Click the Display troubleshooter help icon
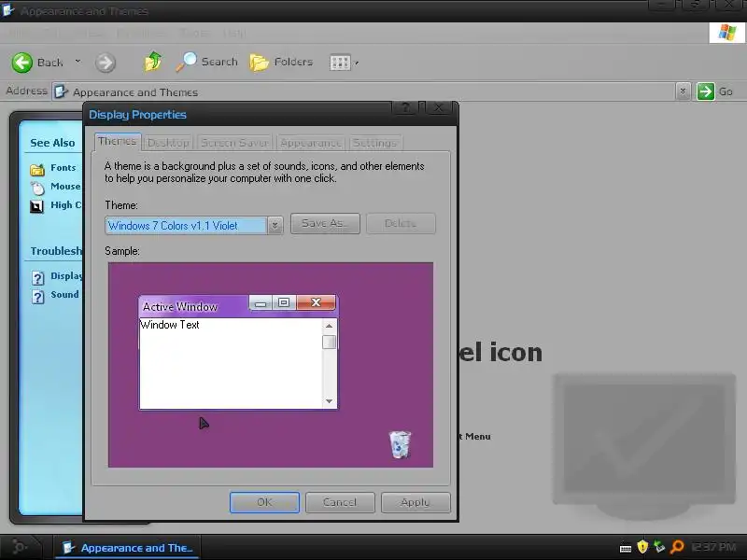 coord(37,277)
